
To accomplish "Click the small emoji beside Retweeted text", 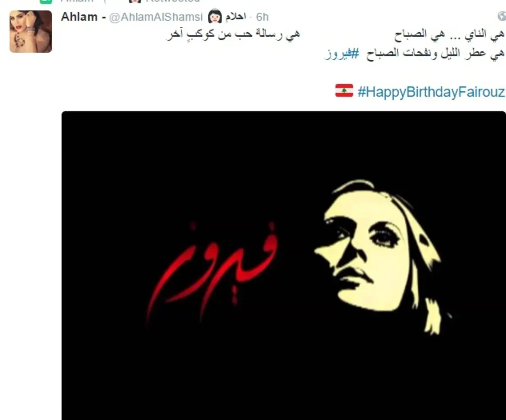I will (x=134, y=1).
